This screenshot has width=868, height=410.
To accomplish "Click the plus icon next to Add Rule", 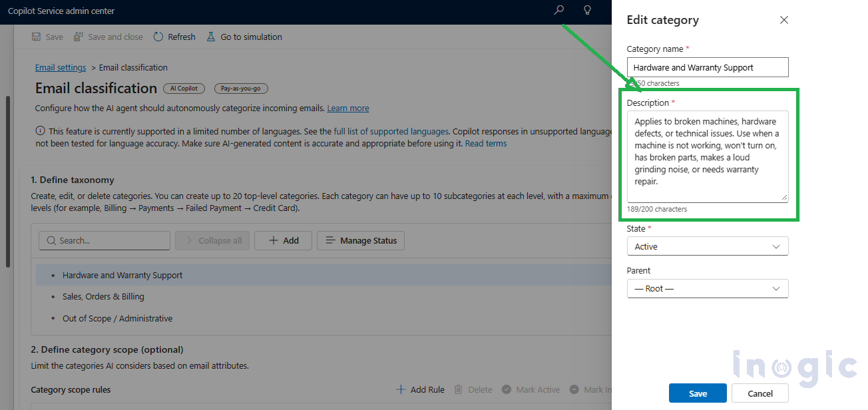I will tap(401, 389).
